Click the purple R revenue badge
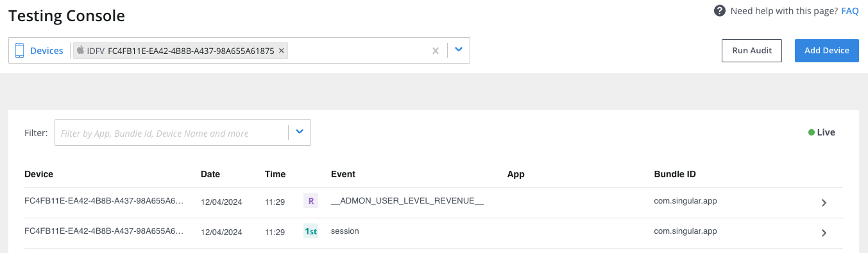868x253 pixels. coord(311,201)
